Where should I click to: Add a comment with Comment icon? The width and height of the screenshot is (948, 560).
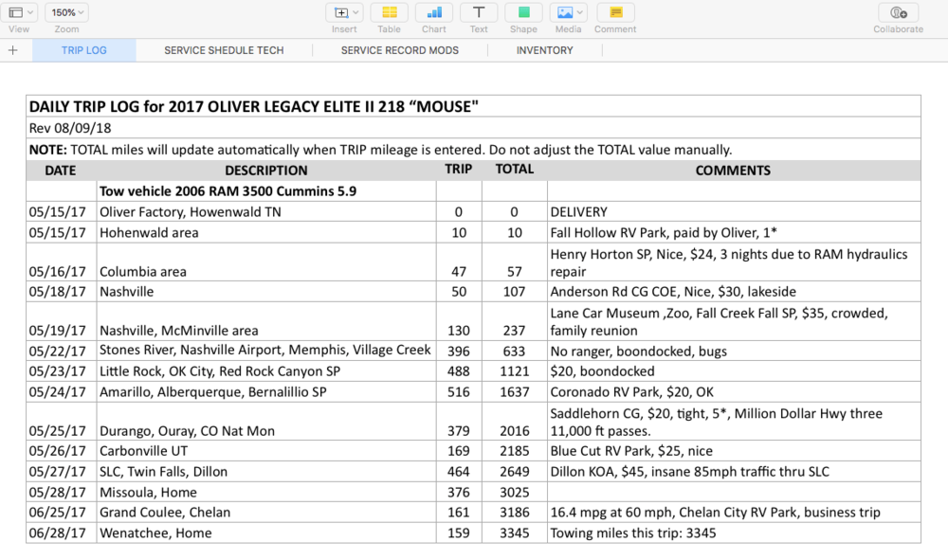615,12
